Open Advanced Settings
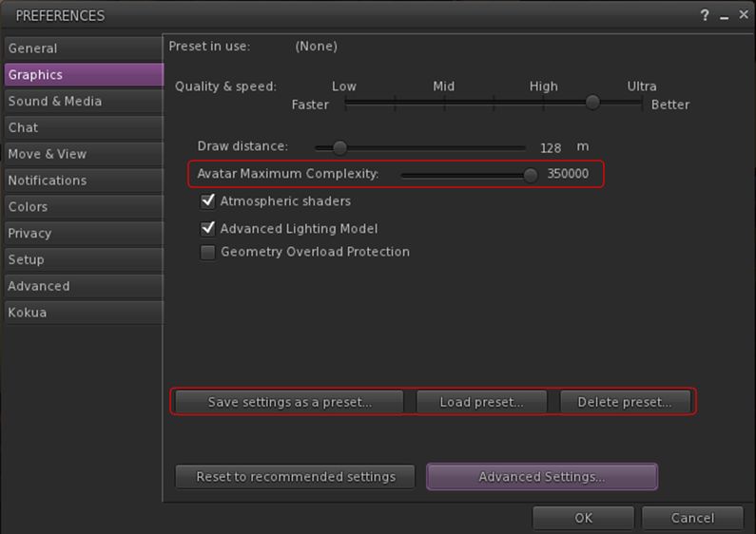756x534 pixels. (x=541, y=477)
